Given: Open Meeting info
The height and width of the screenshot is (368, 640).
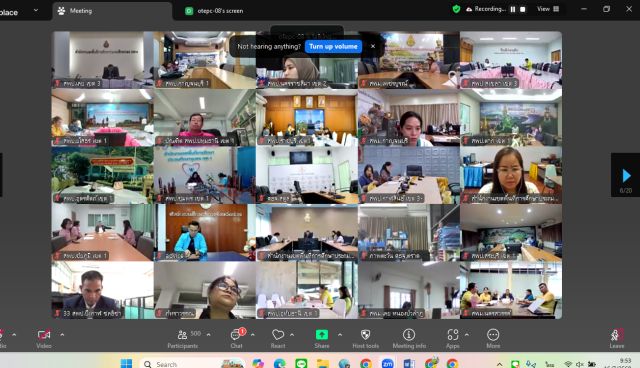Looking at the screenshot, I should coord(409,339).
